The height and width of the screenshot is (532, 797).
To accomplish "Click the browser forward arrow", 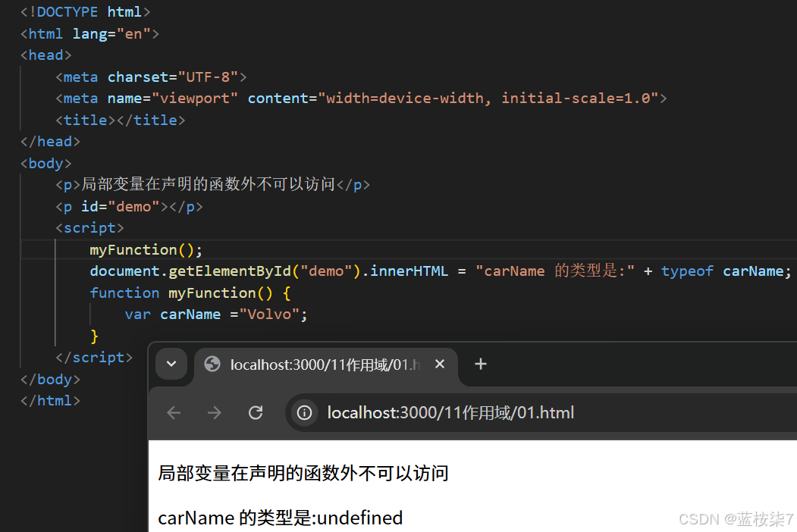I will click(x=215, y=412).
